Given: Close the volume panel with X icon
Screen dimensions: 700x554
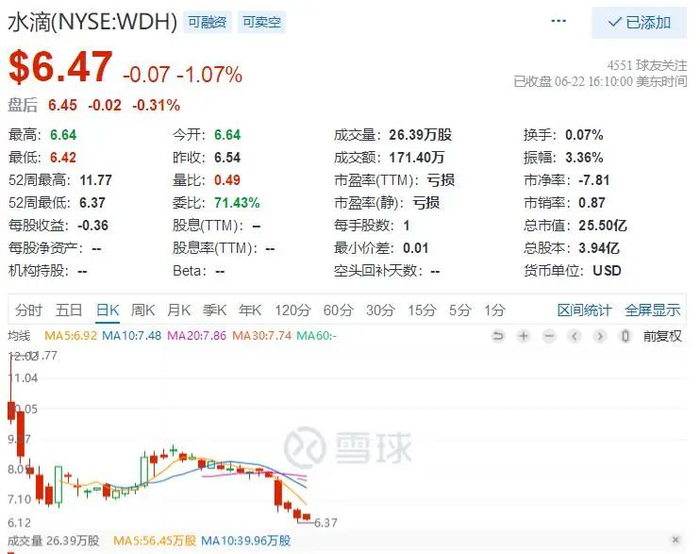Looking at the screenshot, I should pyautogui.click(x=675, y=540).
